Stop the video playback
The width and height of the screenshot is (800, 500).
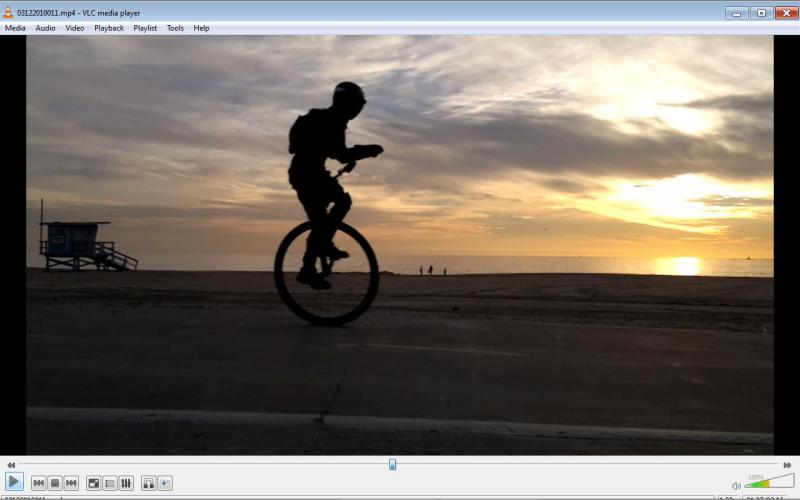pyautogui.click(x=55, y=483)
